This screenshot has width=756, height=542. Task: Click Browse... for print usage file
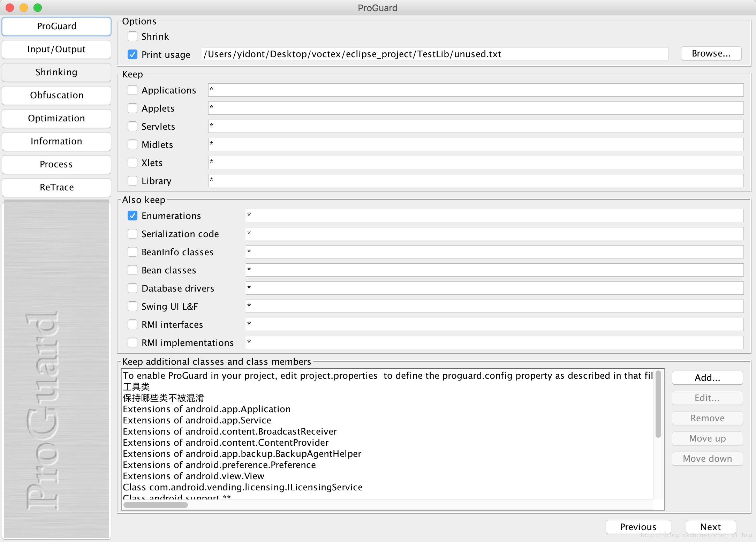pos(711,54)
